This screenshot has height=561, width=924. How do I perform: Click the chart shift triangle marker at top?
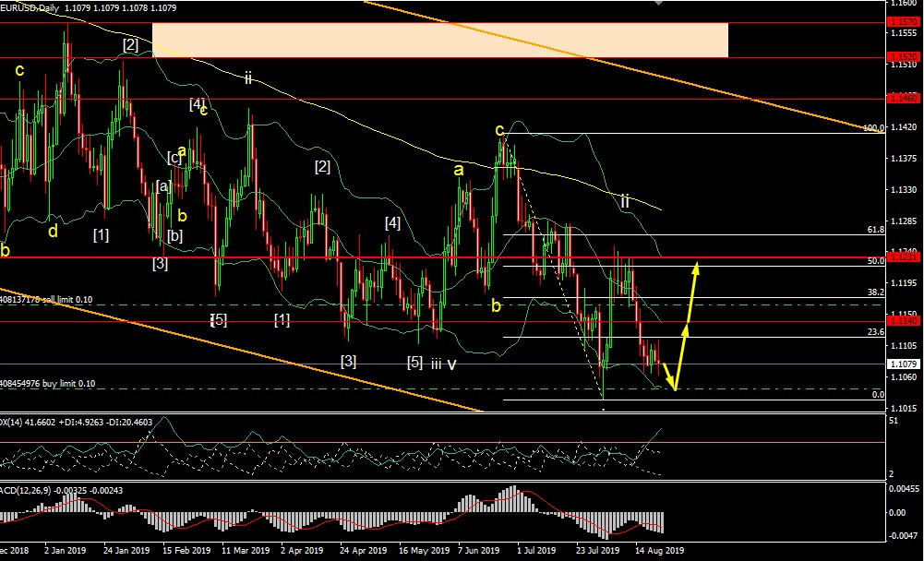click(x=657, y=4)
